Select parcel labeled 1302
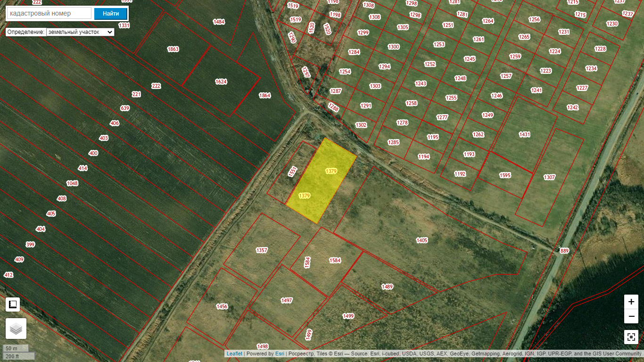Image resolution: width=644 pixels, height=362 pixels. pyautogui.click(x=361, y=125)
